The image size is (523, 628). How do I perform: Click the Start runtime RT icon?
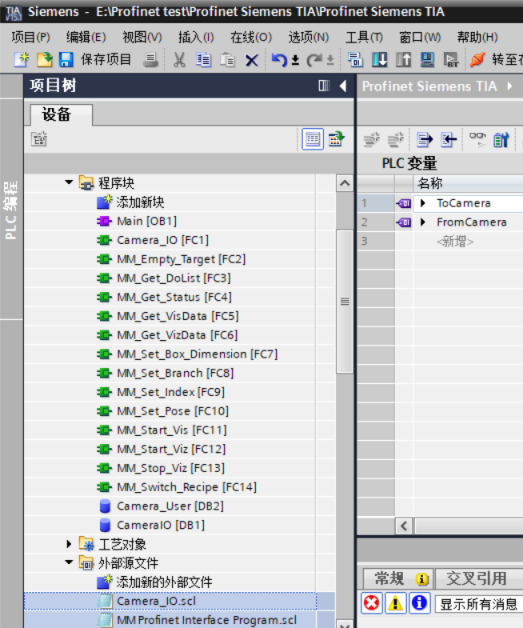tap(451, 60)
